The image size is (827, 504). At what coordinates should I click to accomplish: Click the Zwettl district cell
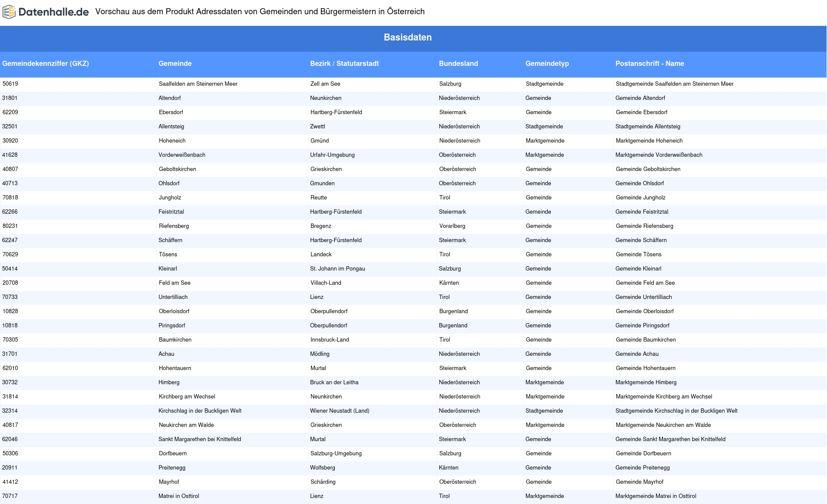tap(372, 127)
